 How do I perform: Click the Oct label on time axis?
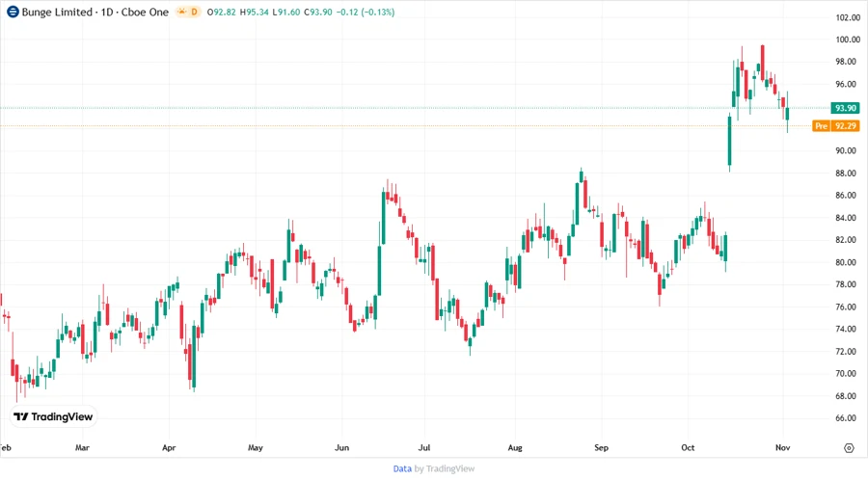[x=688, y=447]
